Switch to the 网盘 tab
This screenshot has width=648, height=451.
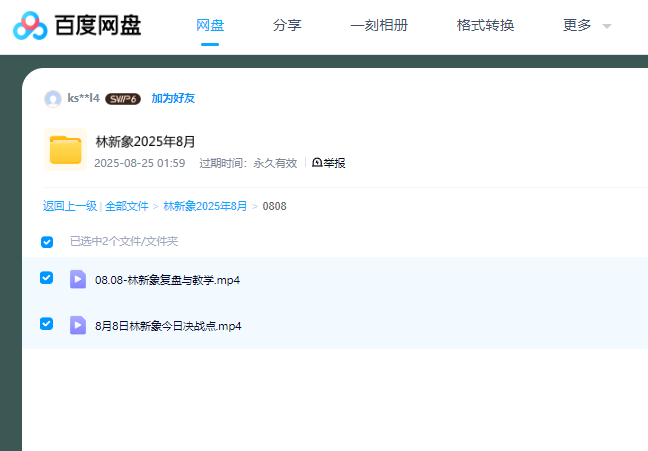(x=210, y=25)
